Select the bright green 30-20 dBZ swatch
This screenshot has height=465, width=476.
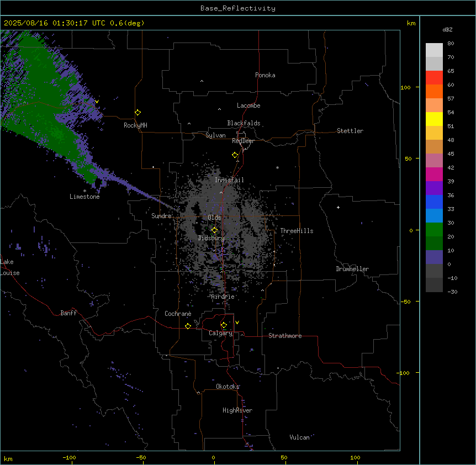point(434,230)
